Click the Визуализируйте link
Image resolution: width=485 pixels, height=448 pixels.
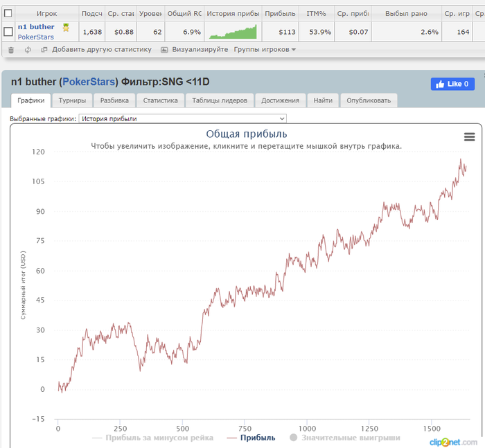tap(200, 49)
